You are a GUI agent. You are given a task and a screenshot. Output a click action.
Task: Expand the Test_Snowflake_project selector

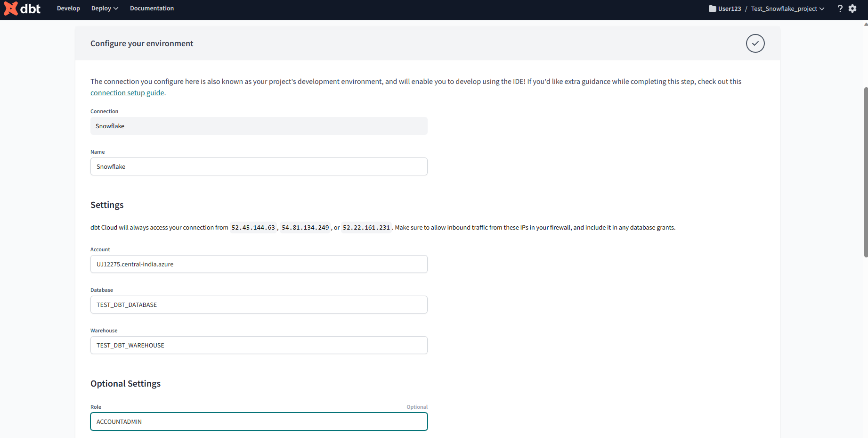(x=787, y=8)
